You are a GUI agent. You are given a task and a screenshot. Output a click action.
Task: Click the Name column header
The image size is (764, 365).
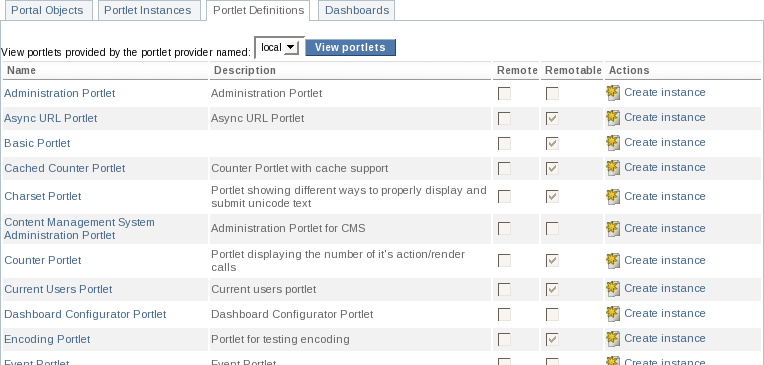pyautogui.click(x=21, y=70)
